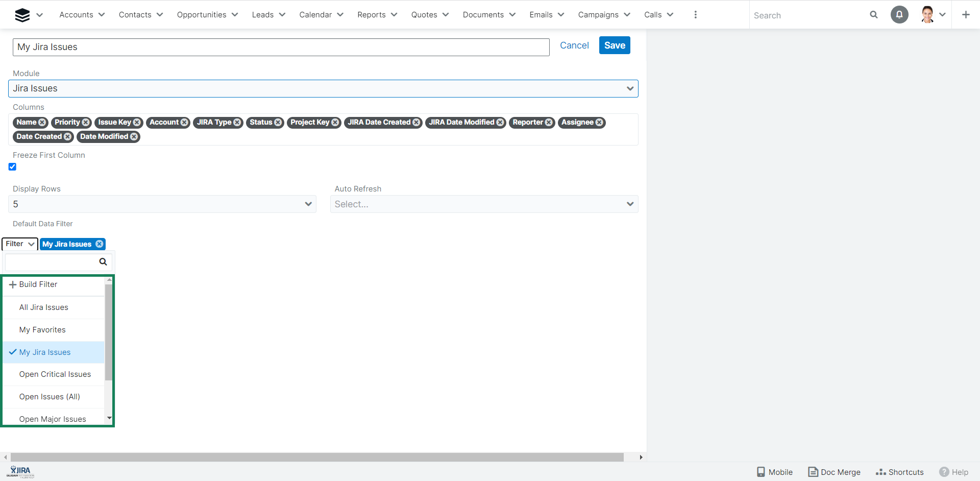The width and height of the screenshot is (980, 481).
Task: Select the checked My Jira Issues filter
Action: click(54, 352)
